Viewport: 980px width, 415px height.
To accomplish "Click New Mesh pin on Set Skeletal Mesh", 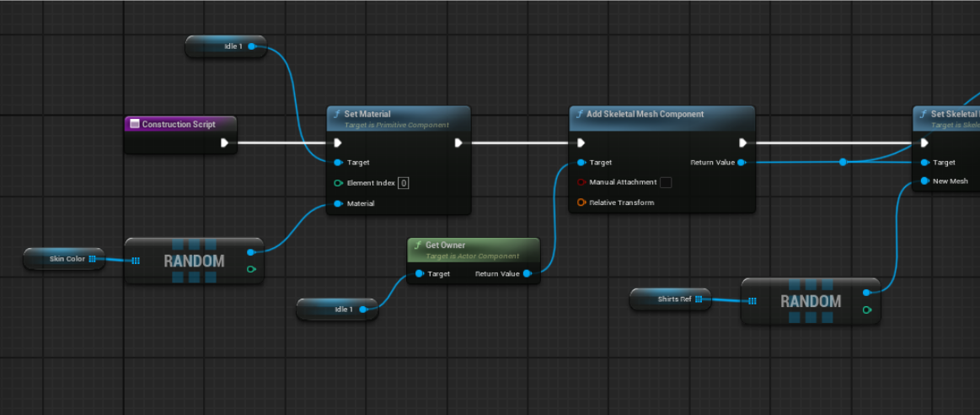I will 924,181.
